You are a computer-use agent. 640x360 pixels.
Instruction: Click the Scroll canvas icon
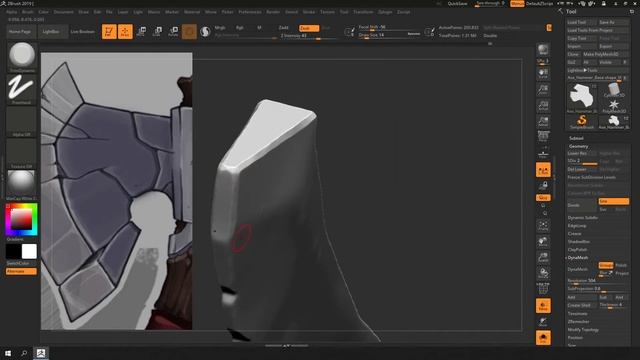543,73
